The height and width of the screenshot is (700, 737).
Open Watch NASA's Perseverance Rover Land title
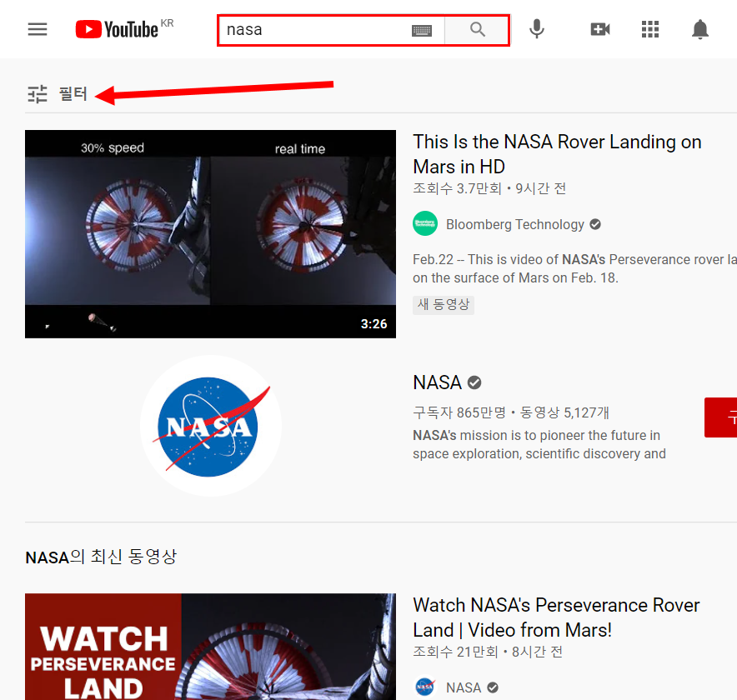557,617
